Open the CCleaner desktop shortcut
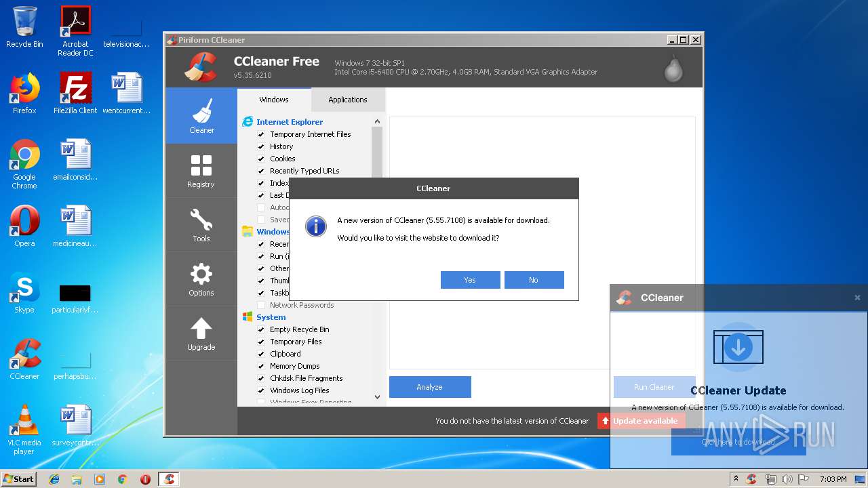The image size is (868, 488). point(24,359)
